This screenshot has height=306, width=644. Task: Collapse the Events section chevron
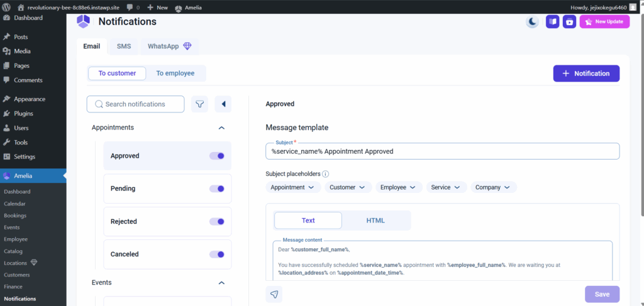click(x=222, y=283)
